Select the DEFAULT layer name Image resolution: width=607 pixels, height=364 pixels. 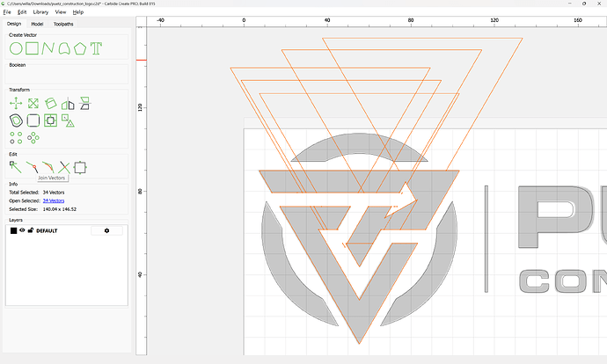[47, 230]
